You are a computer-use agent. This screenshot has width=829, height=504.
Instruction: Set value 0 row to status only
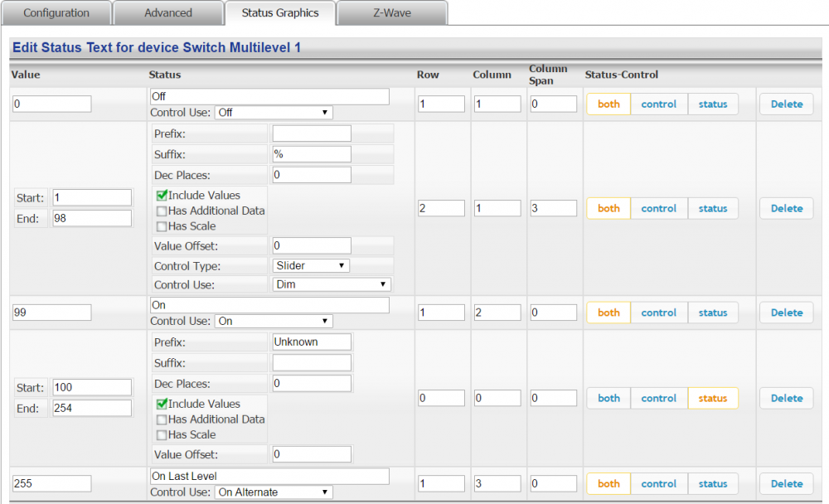pos(713,104)
